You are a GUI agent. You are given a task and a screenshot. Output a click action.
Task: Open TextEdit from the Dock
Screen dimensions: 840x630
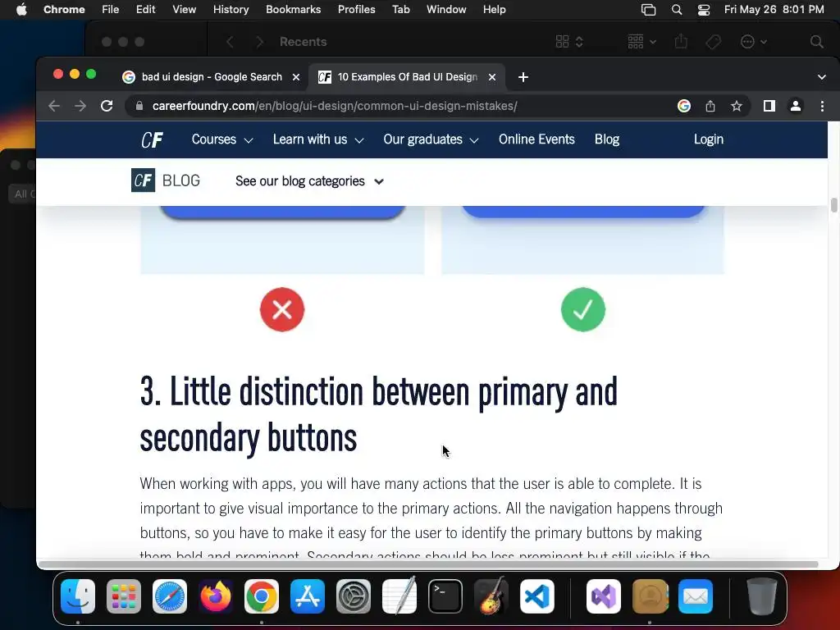[399, 596]
